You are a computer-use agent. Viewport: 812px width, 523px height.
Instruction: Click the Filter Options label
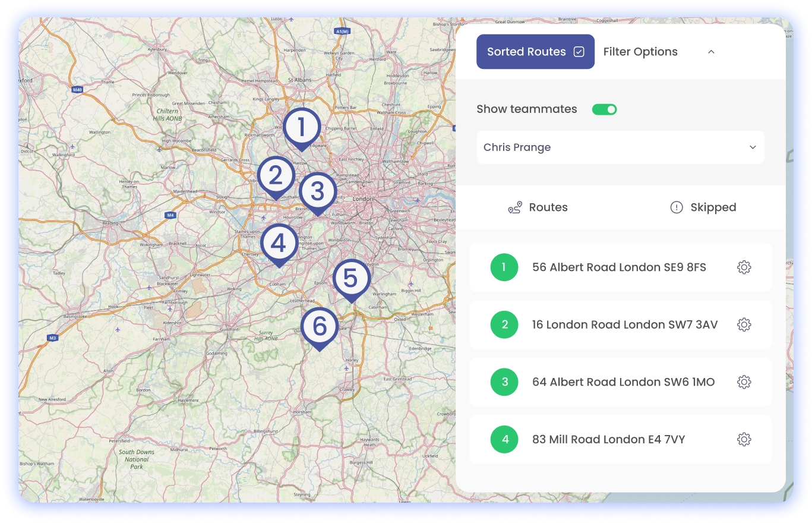[x=640, y=52]
